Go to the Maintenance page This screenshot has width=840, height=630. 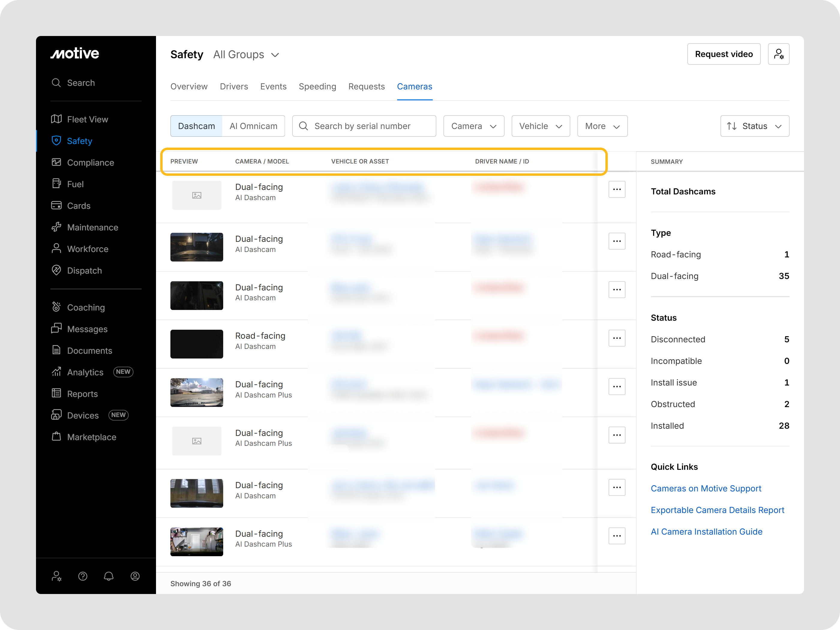click(x=92, y=227)
